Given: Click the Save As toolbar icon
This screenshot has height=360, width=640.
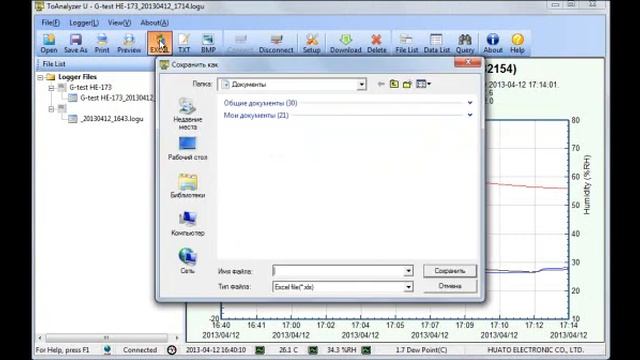Looking at the screenshot, I should pyautogui.click(x=76, y=43).
